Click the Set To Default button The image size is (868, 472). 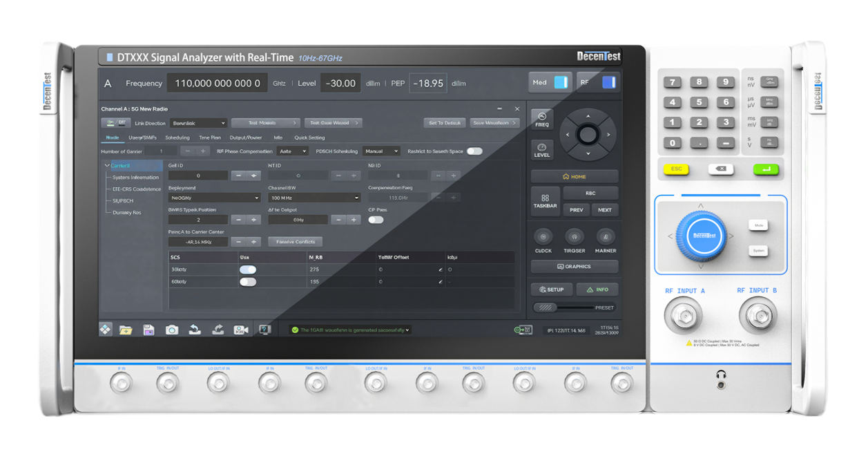[444, 123]
